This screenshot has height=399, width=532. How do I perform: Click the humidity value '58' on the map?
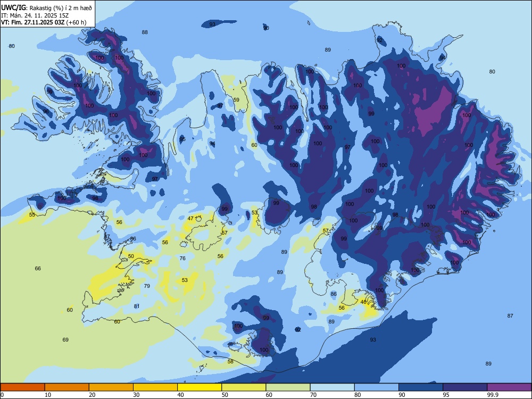coord(230,362)
